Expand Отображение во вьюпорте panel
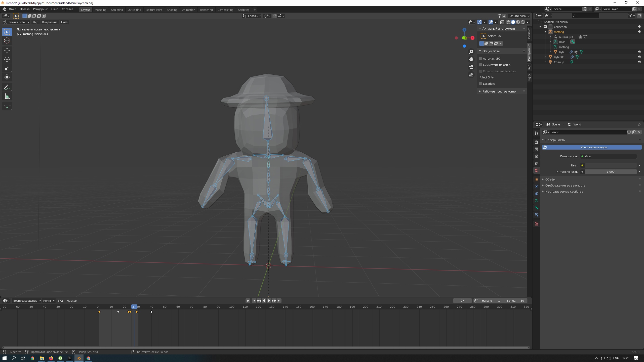 click(x=565, y=186)
